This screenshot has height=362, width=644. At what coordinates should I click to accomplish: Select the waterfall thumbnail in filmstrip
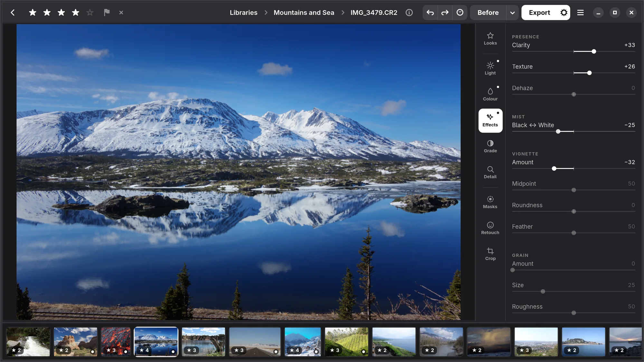click(x=28, y=342)
